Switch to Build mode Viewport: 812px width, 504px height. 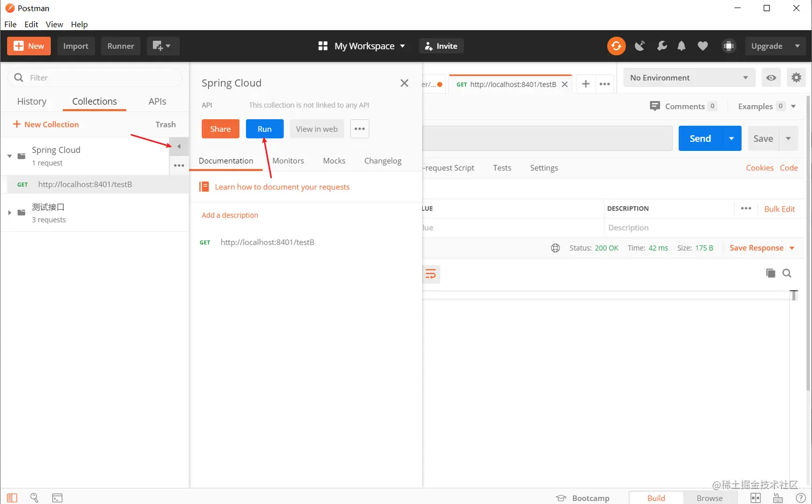tap(656, 498)
